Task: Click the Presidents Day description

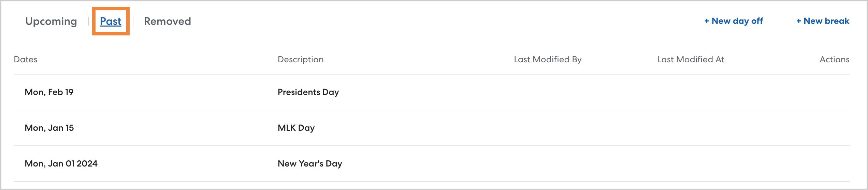Action: coord(308,92)
